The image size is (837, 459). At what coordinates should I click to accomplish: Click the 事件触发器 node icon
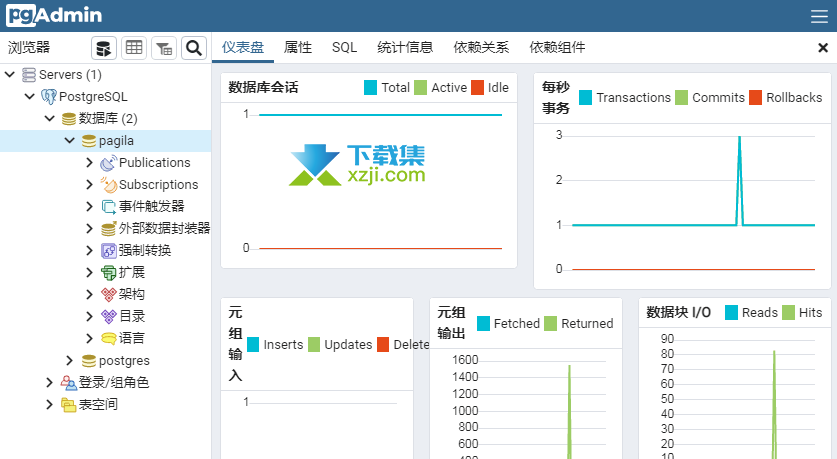(108, 207)
